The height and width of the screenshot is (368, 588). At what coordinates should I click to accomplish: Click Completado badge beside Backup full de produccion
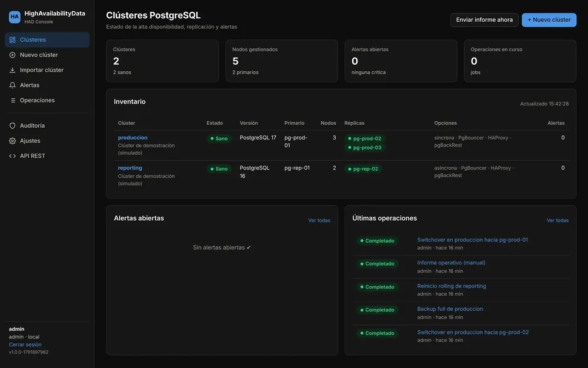(377, 310)
